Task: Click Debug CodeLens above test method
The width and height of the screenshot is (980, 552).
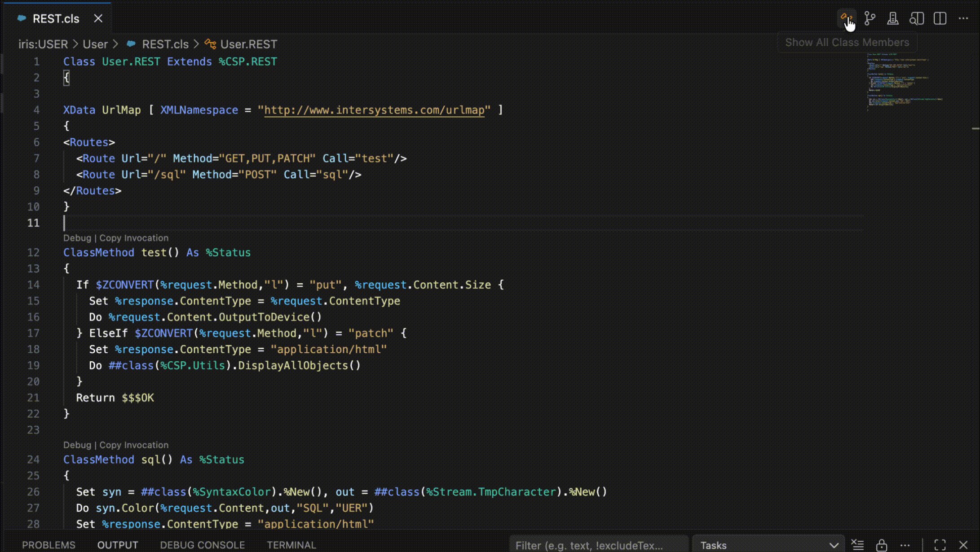Action: (x=77, y=238)
